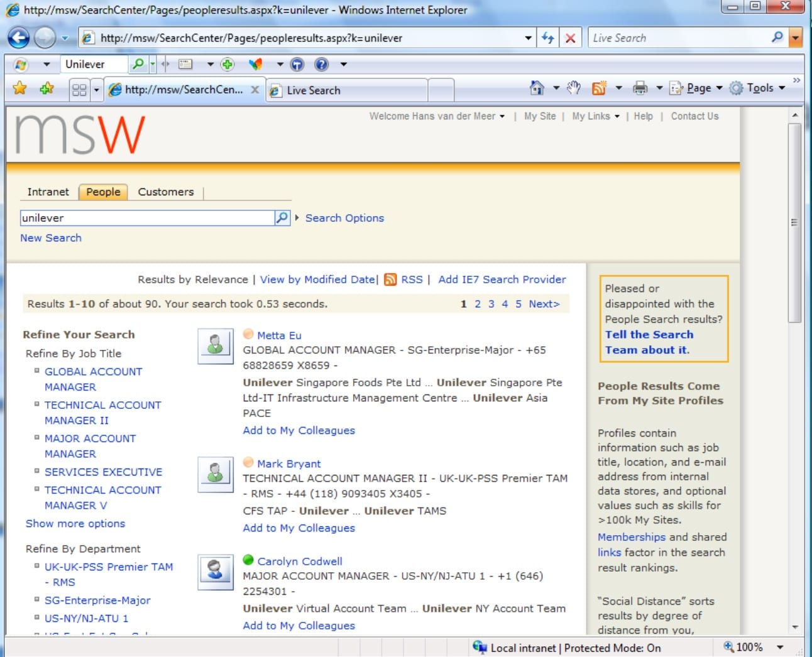Open the Home button dropdown arrow
812x657 pixels.
[x=556, y=88]
